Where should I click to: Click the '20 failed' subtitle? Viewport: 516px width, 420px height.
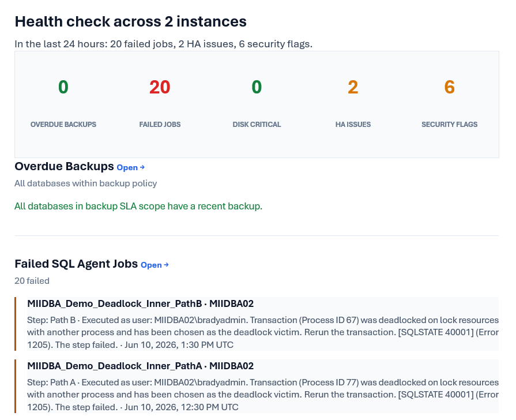tap(32, 281)
